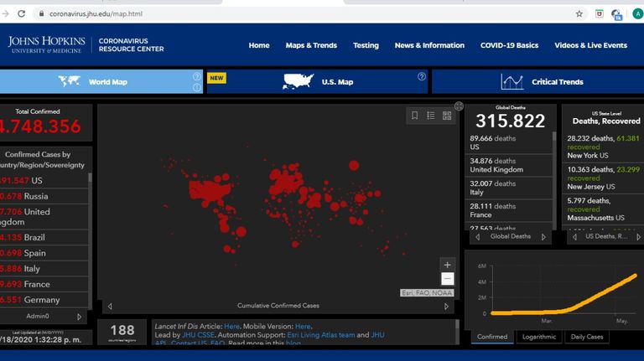Image resolution: width=644 pixels, height=361 pixels.
Task: Click the world map globe icon
Action: [x=69, y=80]
